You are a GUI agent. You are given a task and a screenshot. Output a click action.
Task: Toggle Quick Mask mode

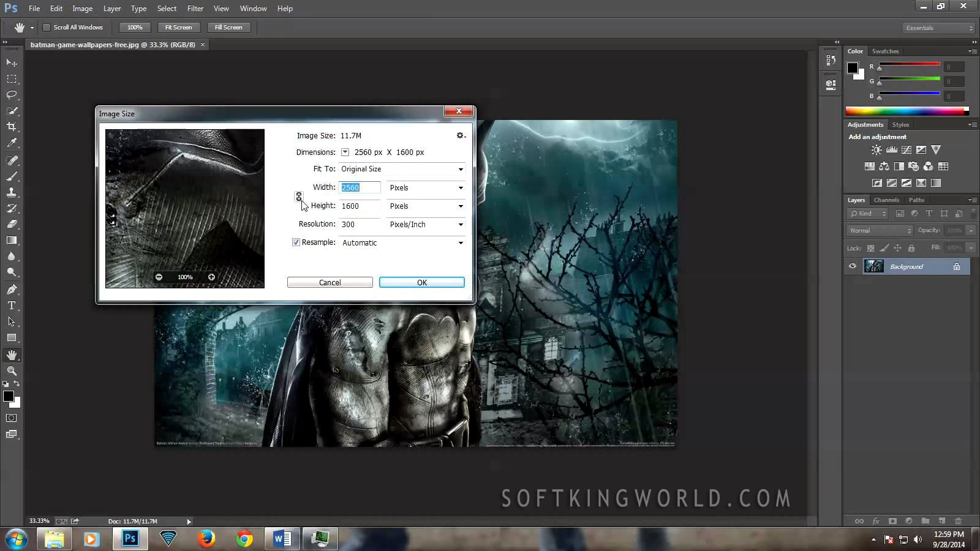[x=12, y=418]
